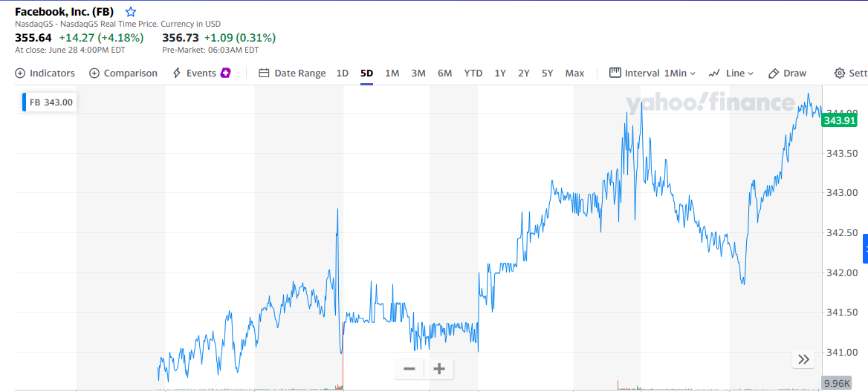Viewport: 868px width, 392px height.
Task: Click the calendar icon beside Date Range
Action: coord(264,73)
